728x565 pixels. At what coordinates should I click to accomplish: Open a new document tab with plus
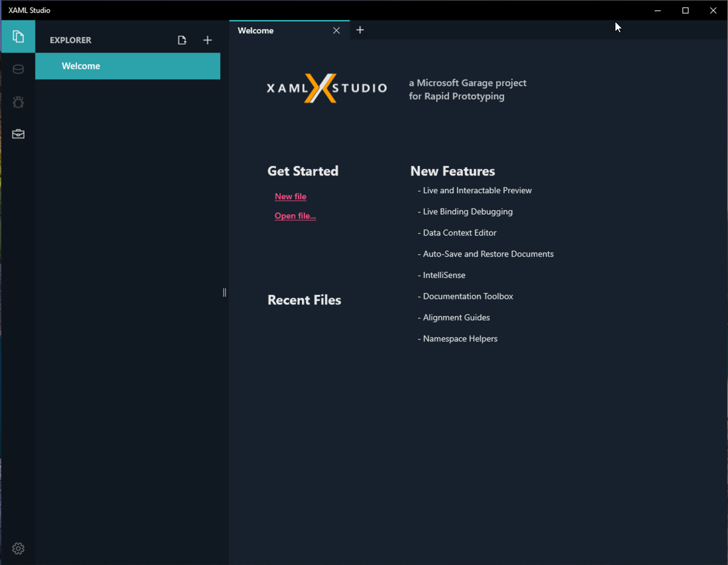360,30
